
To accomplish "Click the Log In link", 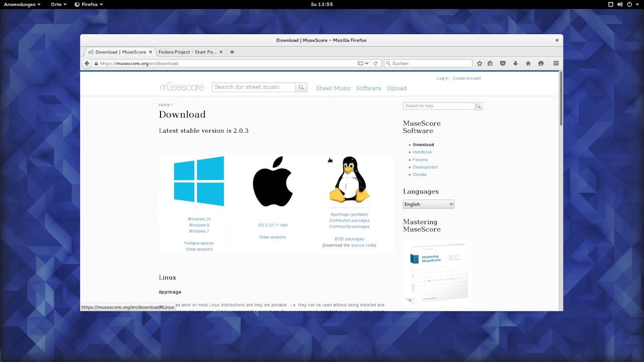I will click(443, 78).
